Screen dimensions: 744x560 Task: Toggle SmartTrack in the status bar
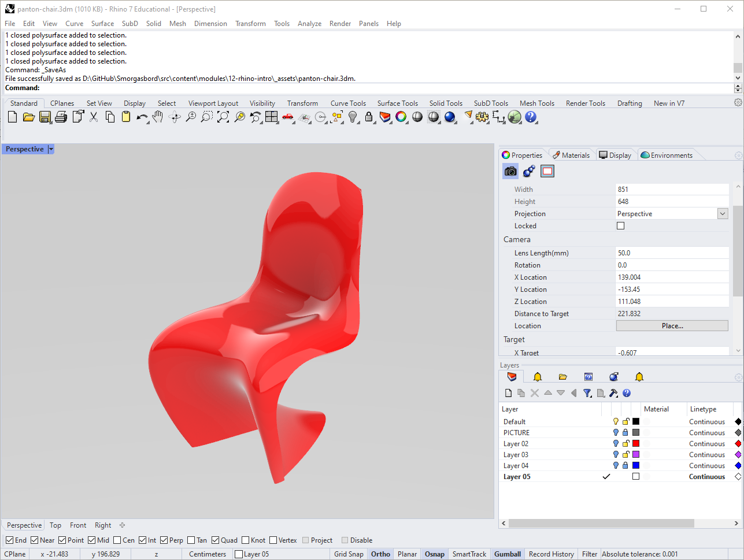[469, 554]
